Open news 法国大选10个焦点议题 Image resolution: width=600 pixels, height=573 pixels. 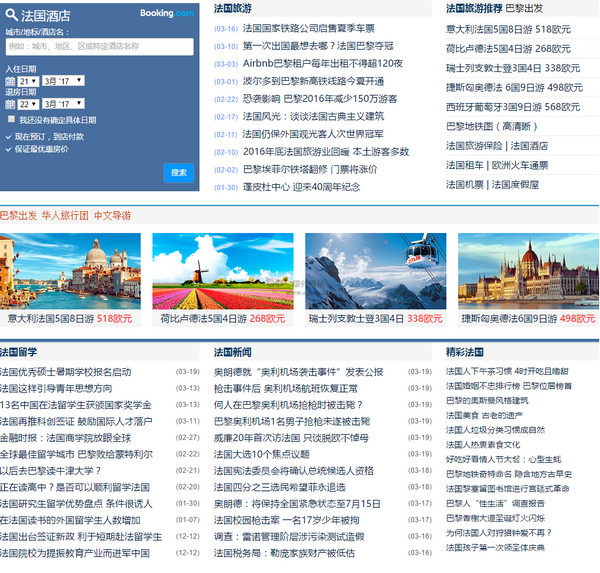(261, 454)
